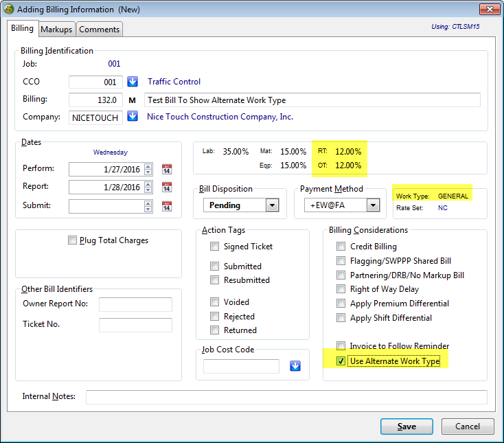Switch to the Markups tab
Image resolution: width=504 pixels, height=443 pixels.
coord(56,30)
